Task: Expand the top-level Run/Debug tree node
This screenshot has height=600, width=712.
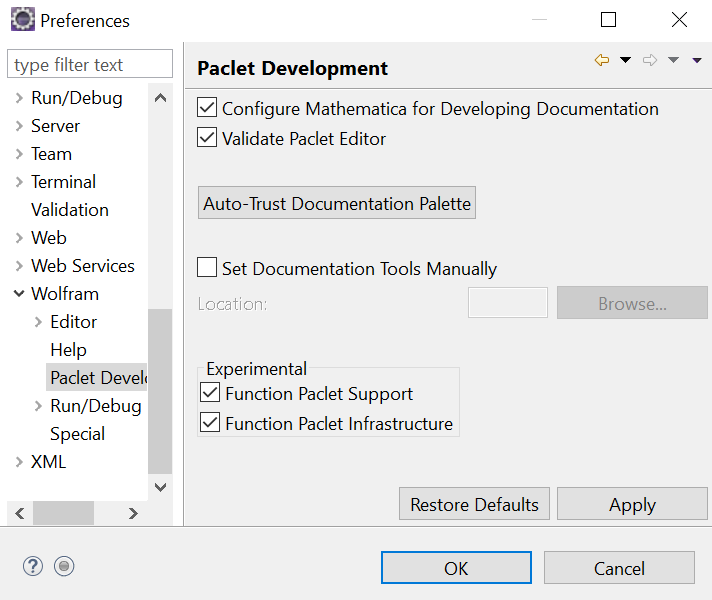Action: point(19,98)
